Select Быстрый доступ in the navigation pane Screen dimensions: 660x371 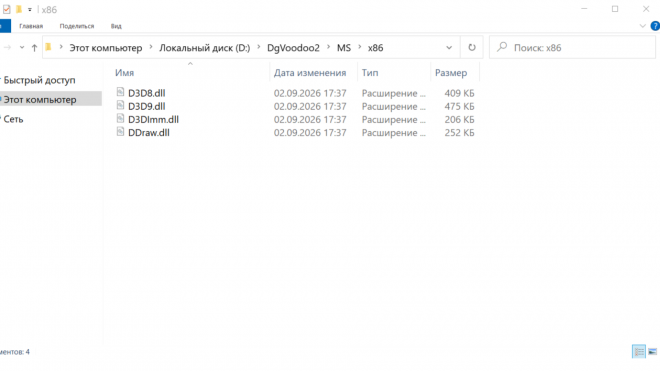click(x=40, y=80)
